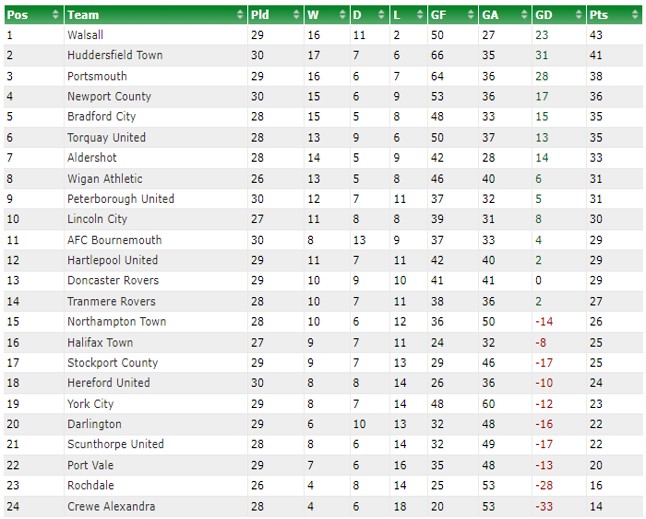
Task: Click the sort arrows beside the L header
Action: click(420, 15)
